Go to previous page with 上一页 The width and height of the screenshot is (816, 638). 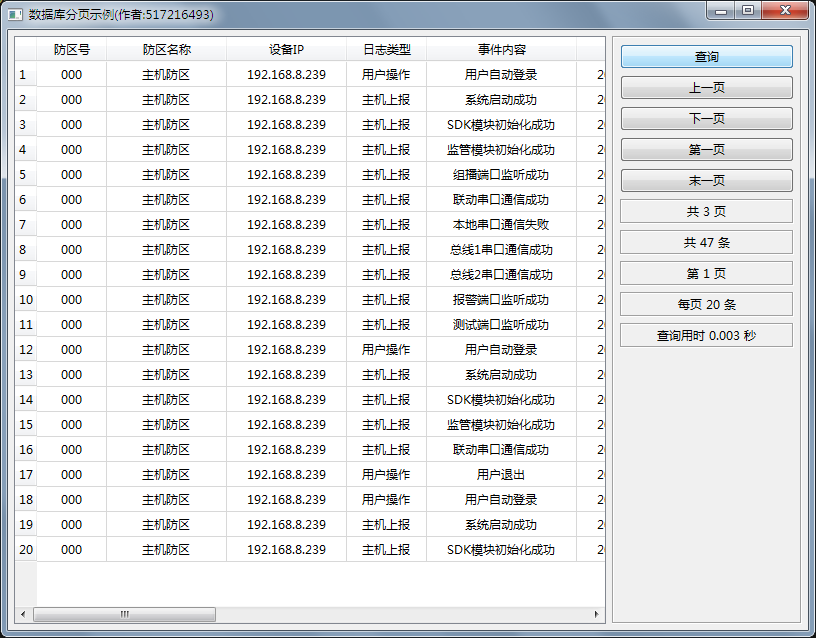[x=706, y=88]
